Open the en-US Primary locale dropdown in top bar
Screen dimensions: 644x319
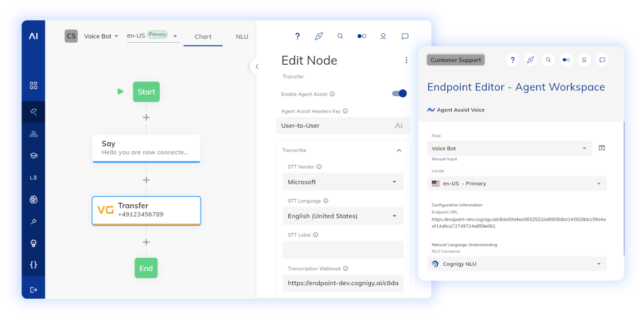(153, 36)
